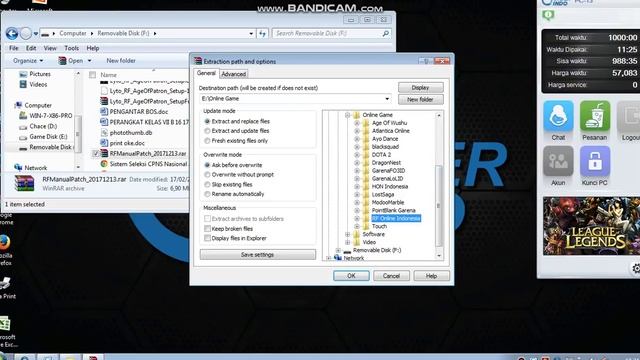The height and width of the screenshot is (360, 640).
Task: Click the PENGANTAR BOS.doc file icon
Action: coord(104,111)
